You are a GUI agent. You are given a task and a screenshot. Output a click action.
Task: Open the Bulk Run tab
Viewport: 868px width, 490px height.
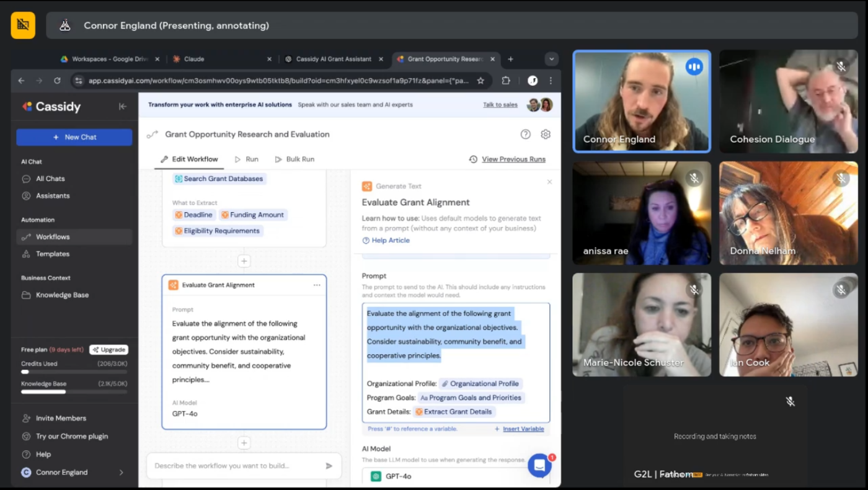294,159
